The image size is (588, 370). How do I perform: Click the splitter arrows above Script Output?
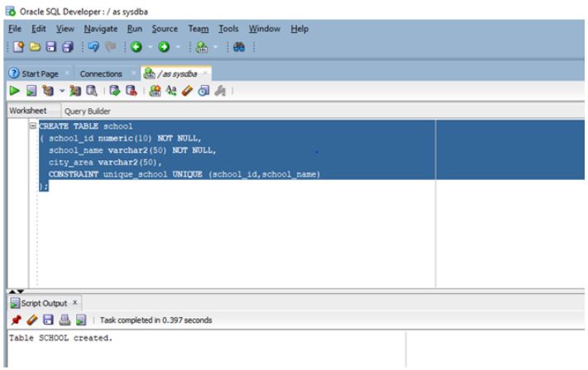[x=16, y=291]
